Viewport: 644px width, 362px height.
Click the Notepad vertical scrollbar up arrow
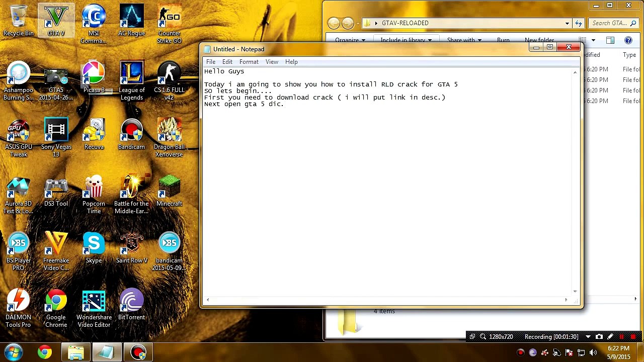point(575,72)
